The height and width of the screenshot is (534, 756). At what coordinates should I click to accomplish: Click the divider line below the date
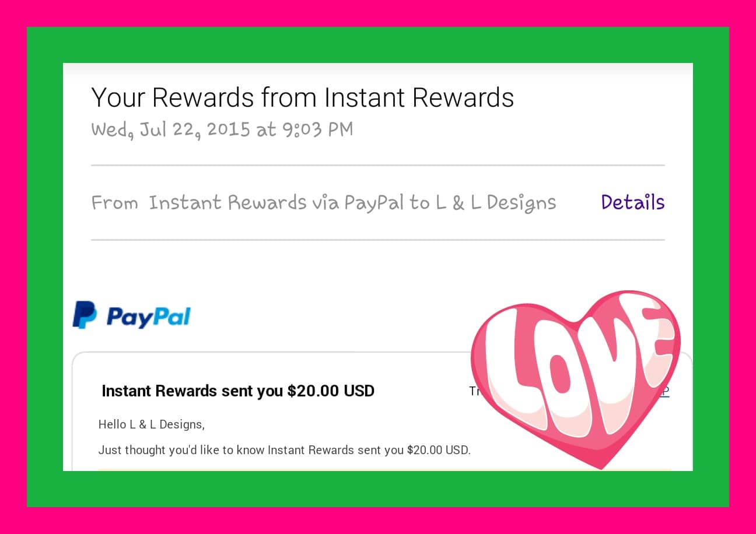pyautogui.click(x=378, y=166)
